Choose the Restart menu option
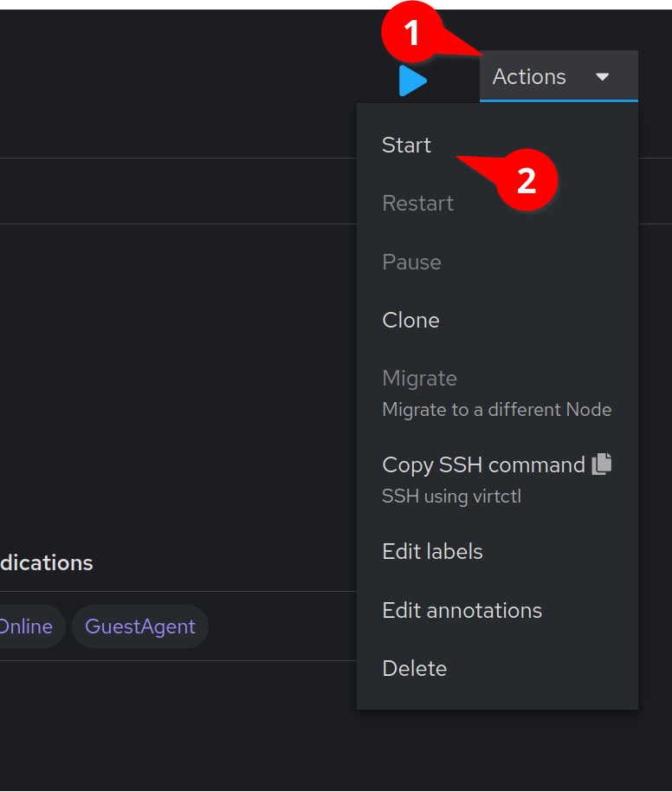672x792 pixels. pyautogui.click(x=418, y=204)
